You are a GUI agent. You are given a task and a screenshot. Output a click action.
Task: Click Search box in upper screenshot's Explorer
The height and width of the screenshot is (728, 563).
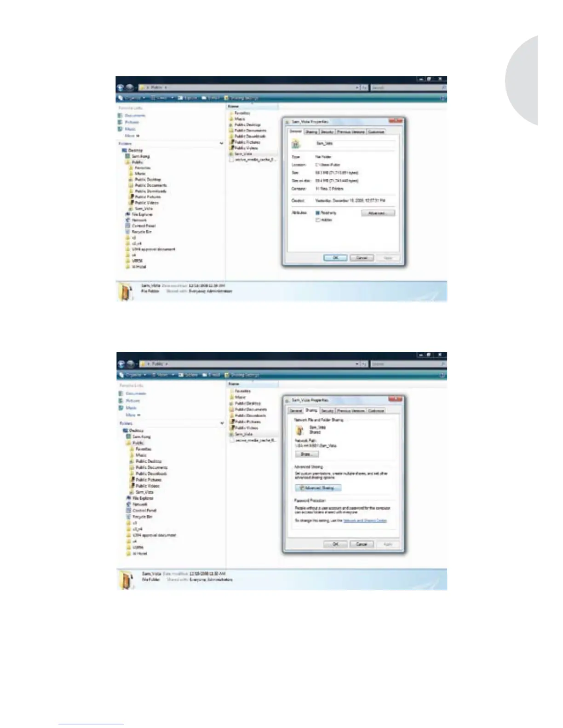pos(408,87)
